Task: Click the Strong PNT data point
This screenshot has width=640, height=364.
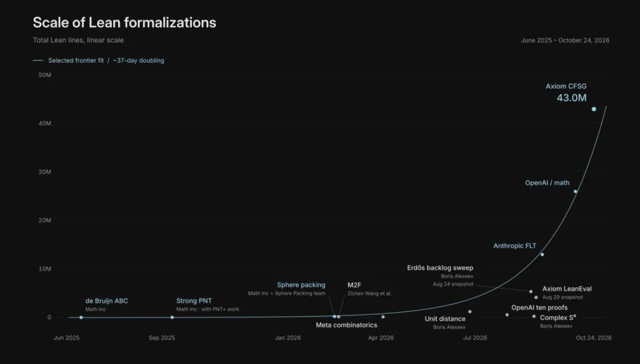Action: [172, 317]
